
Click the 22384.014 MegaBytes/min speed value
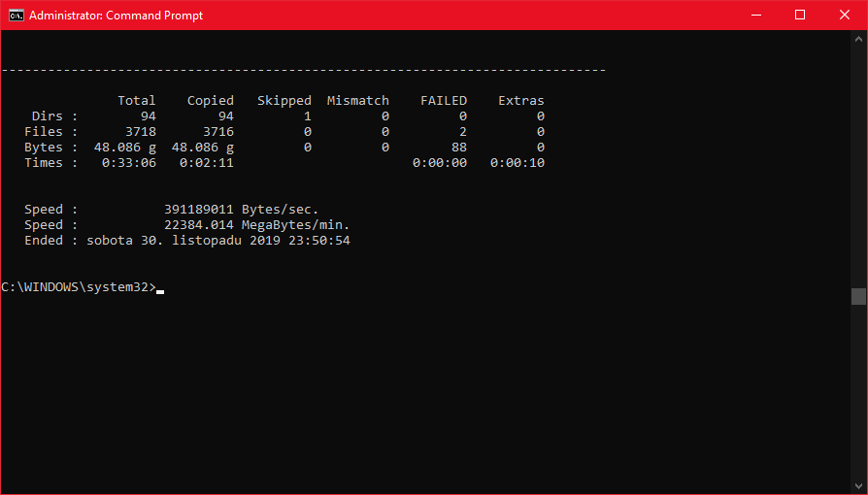(199, 225)
